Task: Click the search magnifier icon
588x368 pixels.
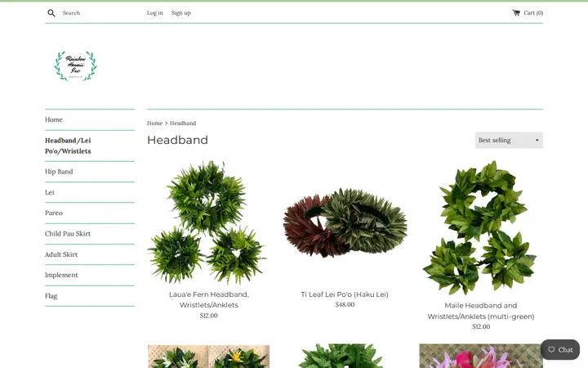Action: (51, 13)
